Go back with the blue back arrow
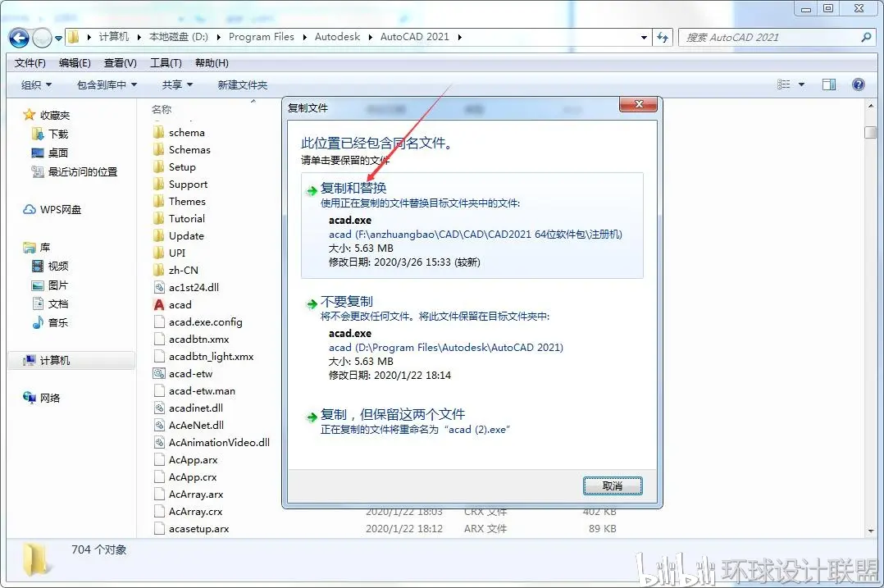The width and height of the screenshot is (884, 588). point(19,38)
